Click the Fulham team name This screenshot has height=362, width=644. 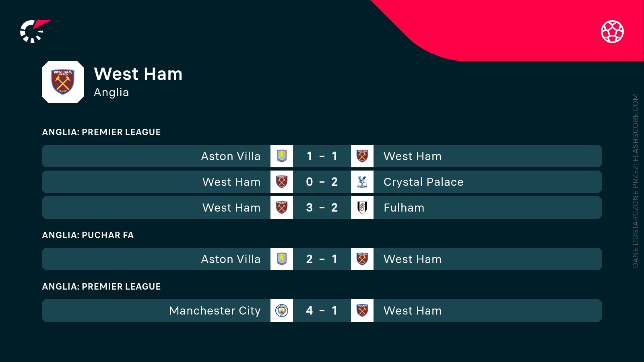404,208
